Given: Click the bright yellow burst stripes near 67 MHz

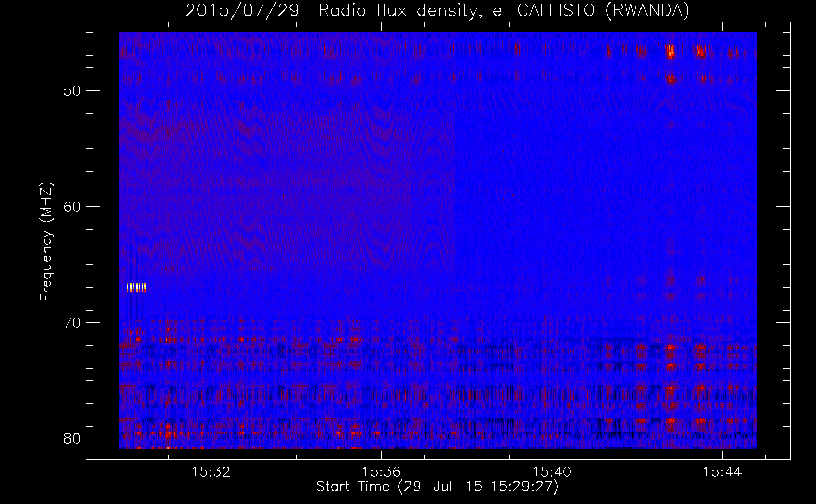Looking at the screenshot, I should [x=136, y=287].
